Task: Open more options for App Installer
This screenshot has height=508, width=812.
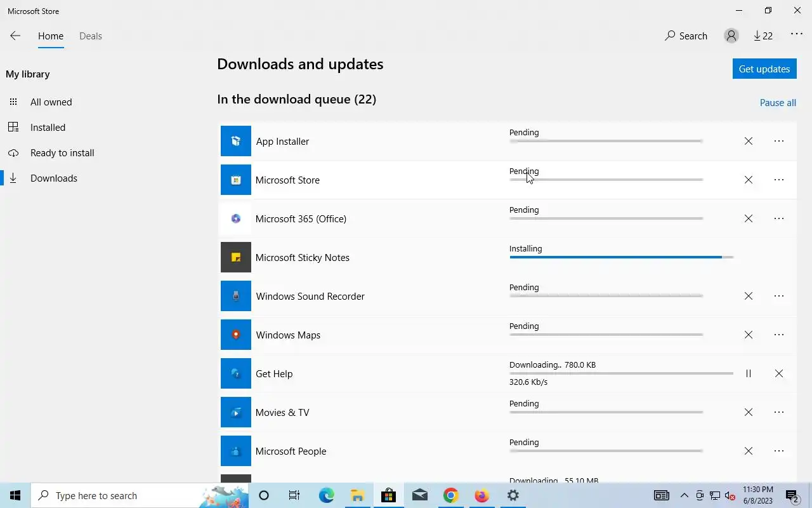Action: (x=779, y=141)
